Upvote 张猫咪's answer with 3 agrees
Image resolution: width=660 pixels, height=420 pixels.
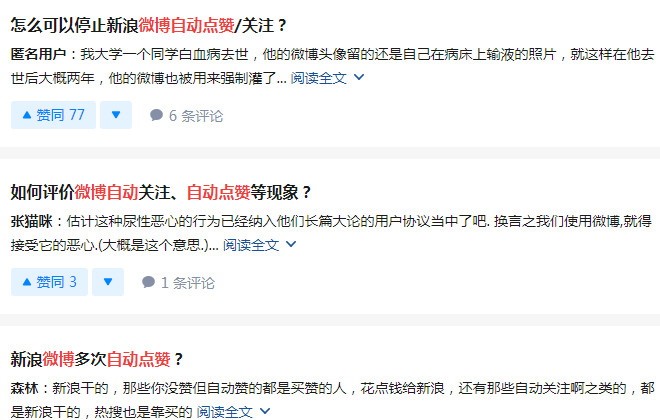tap(49, 282)
